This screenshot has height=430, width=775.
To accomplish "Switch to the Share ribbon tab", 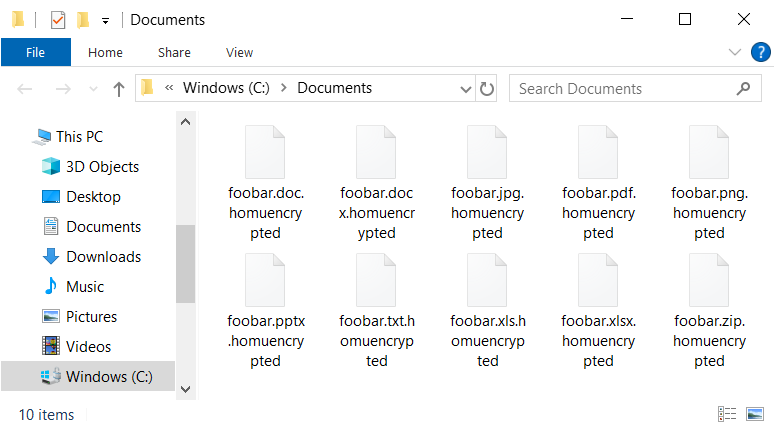I will click(x=174, y=52).
